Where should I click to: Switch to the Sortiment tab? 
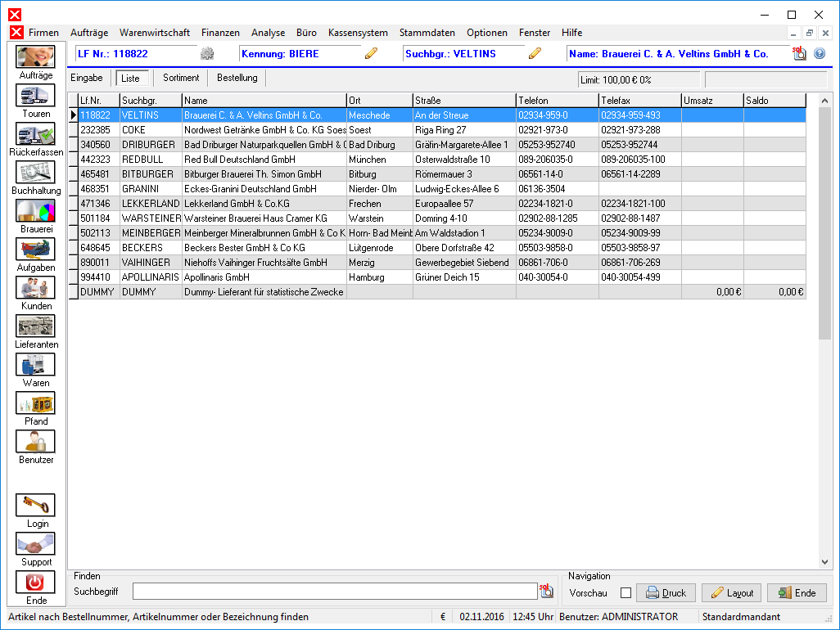(x=181, y=78)
